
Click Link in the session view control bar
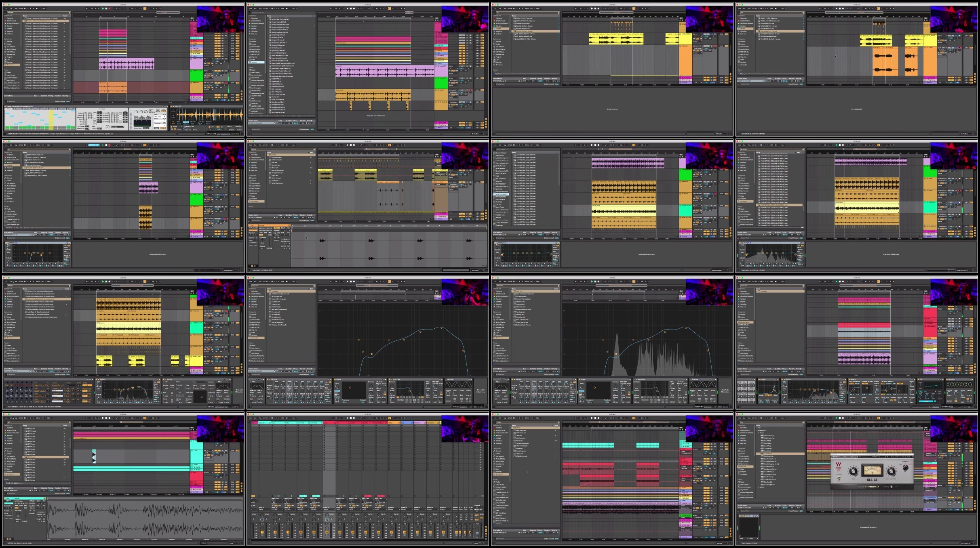click(251, 418)
